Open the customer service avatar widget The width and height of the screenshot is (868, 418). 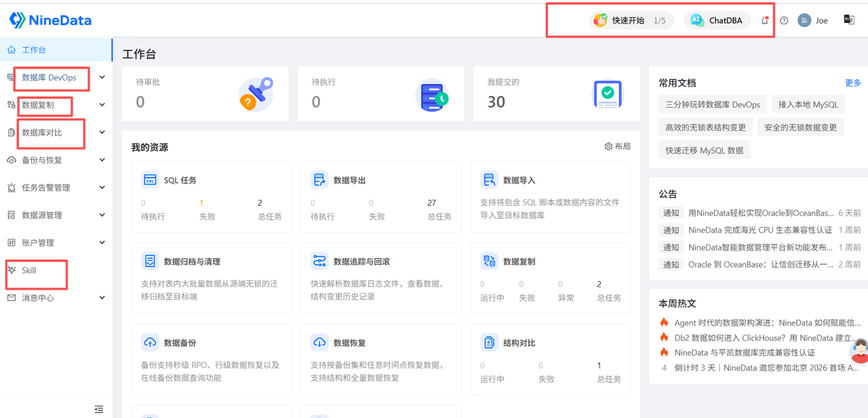pyautogui.click(x=859, y=352)
